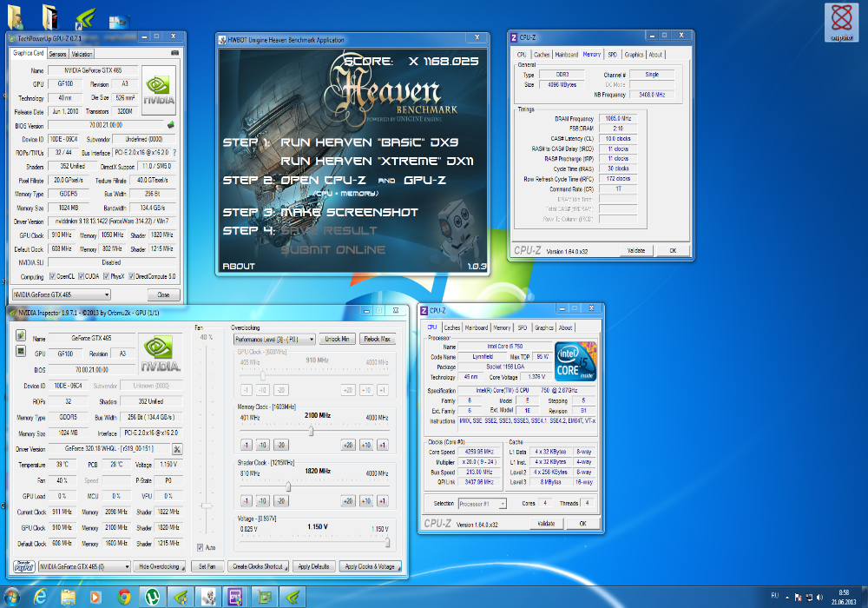Click Apply Clocks & Voltage button
The width and height of the screenshot is (868, 608).
tap(370, 566)
